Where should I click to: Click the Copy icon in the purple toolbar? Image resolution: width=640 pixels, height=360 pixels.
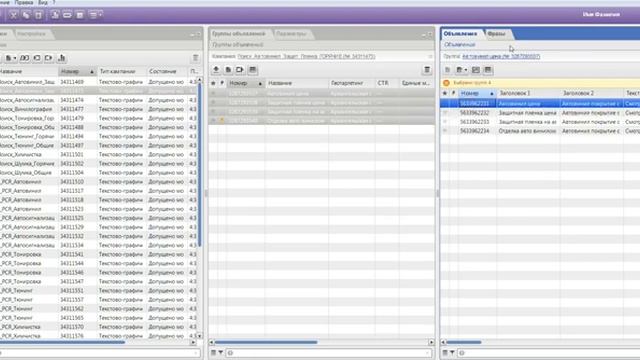pos(26,15)
